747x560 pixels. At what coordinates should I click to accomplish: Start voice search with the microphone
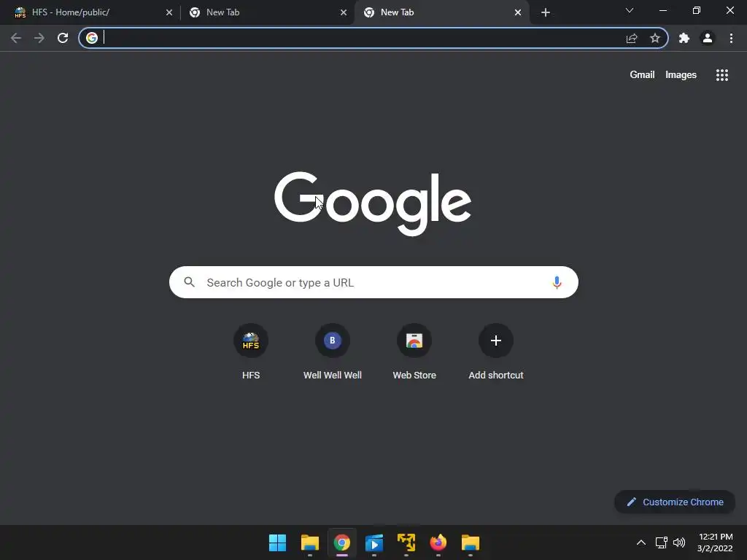click(x=557, y=282)
